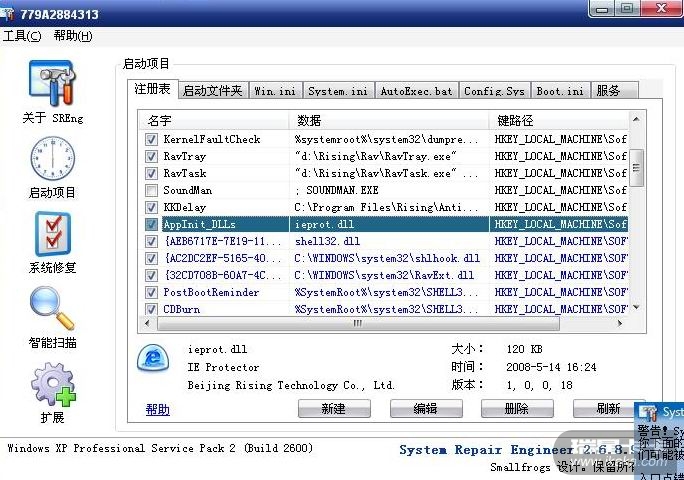The image size is (684, 480).
Task: Uncheck the RavTray startup entry
Action: pyautogui.click(x=151, y=156)
